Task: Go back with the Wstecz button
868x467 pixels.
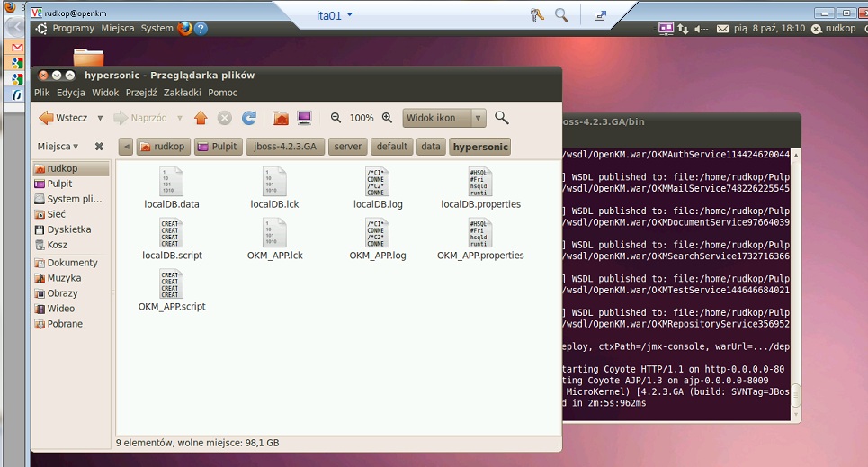Action: coord(64,118)
